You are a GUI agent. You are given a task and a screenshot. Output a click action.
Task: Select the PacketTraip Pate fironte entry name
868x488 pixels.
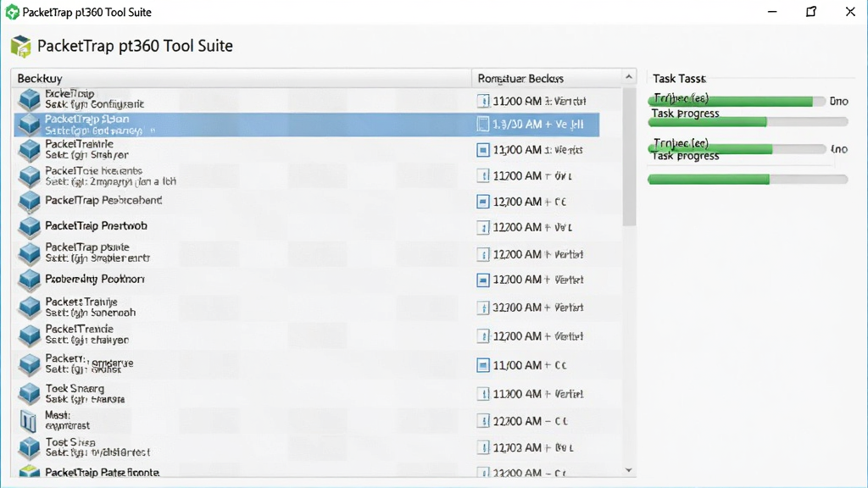103,472
